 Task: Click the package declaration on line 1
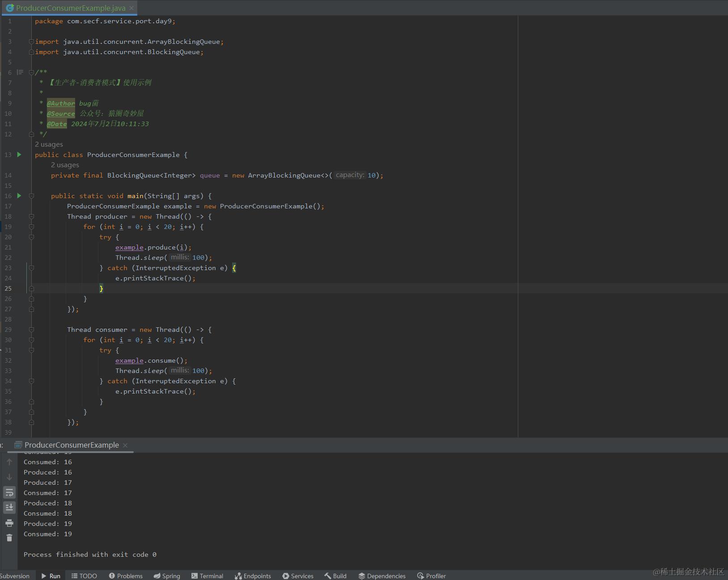(105, 21)
